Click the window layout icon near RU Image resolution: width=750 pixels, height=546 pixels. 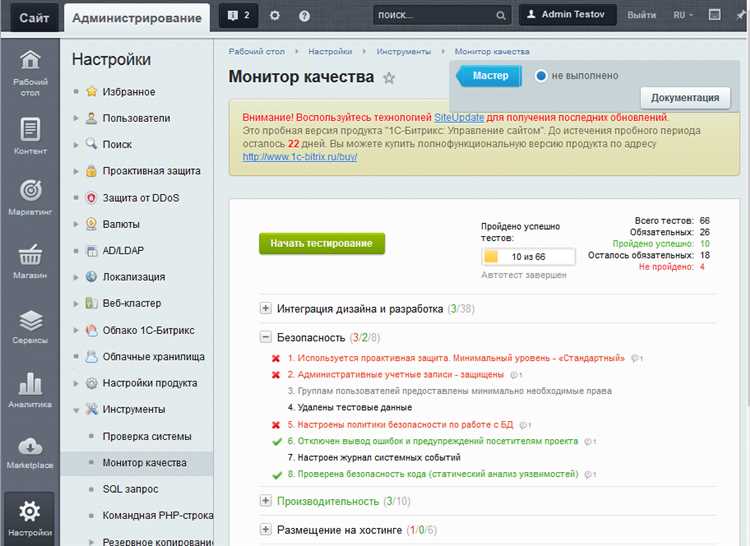click(x=715, y=15)
